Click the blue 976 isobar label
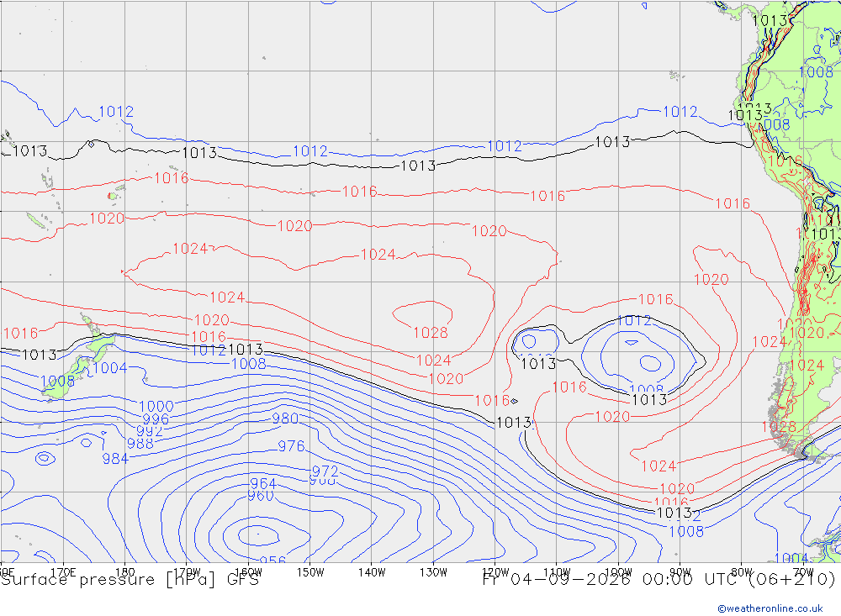 click(291, 446)
